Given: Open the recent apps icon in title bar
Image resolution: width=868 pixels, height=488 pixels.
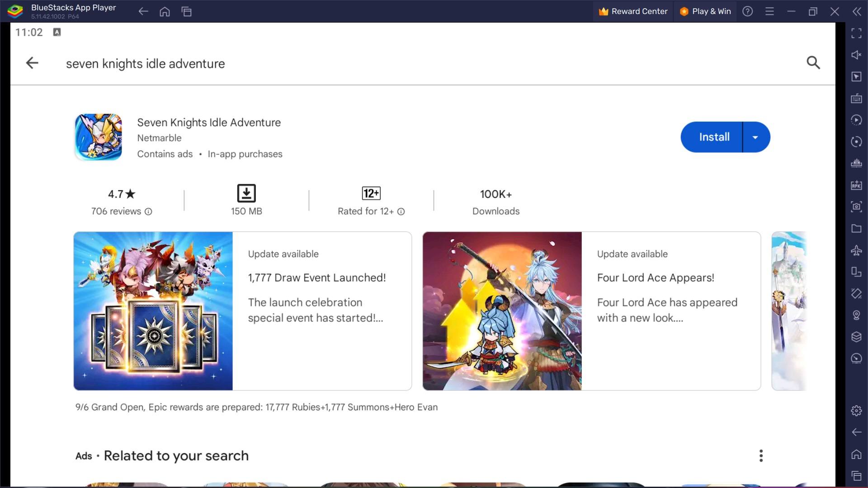Looking at the screenshot, I should point(187,11).
